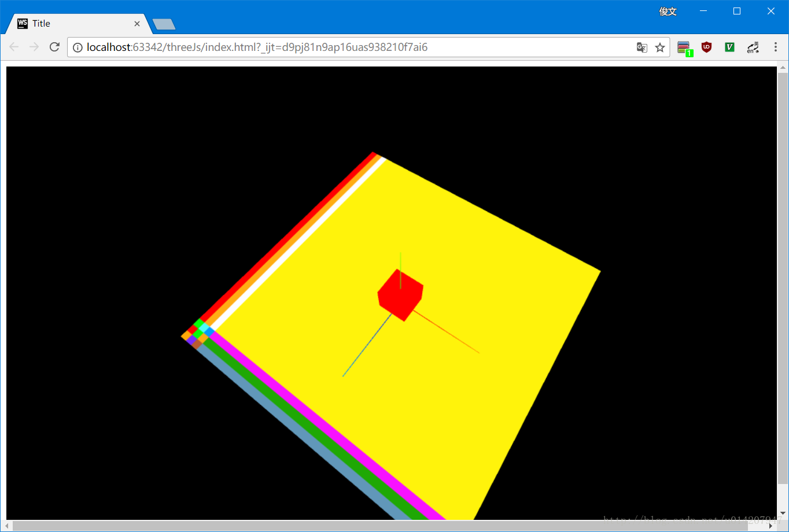Screen dimensions: 789x532
Task: Click the WebStorm favicon on the tab
Action: click(23, 23)
